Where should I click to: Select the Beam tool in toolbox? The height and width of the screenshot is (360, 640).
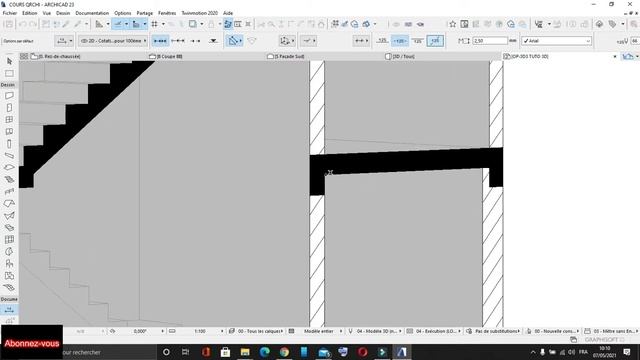tap(9, 156)
